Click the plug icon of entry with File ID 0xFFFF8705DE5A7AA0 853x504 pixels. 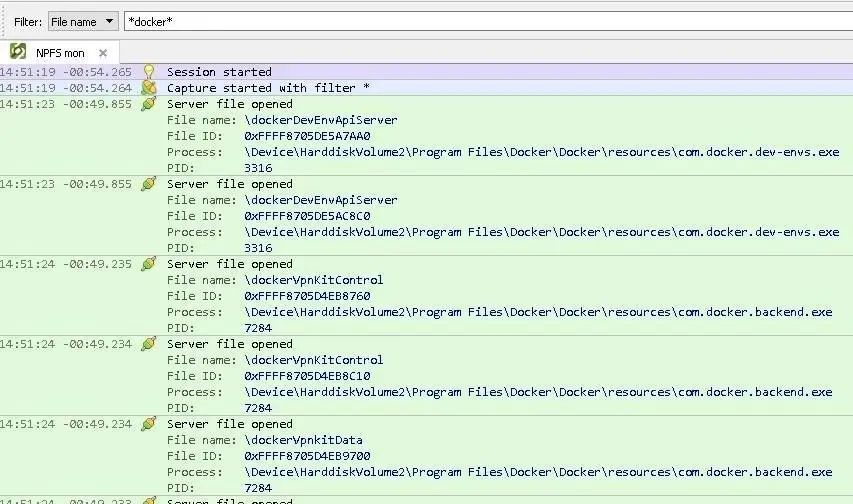(x=149, y=103)
